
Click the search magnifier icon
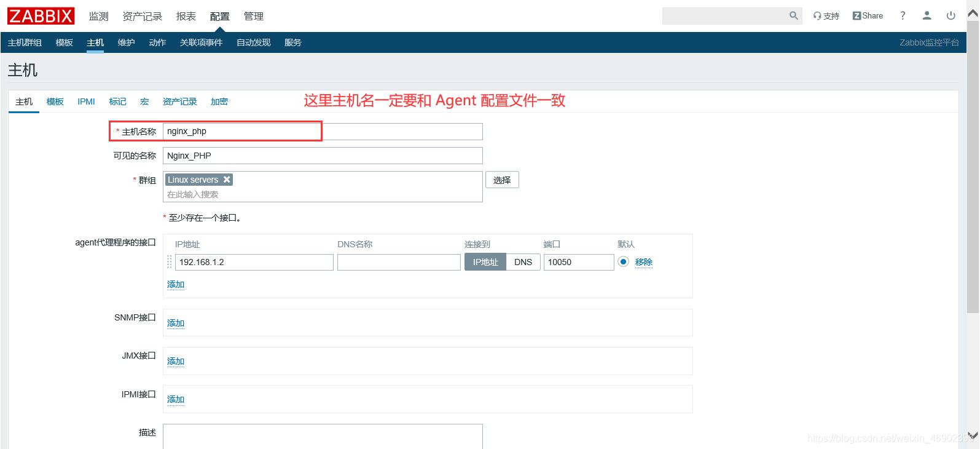click(794, 16)
